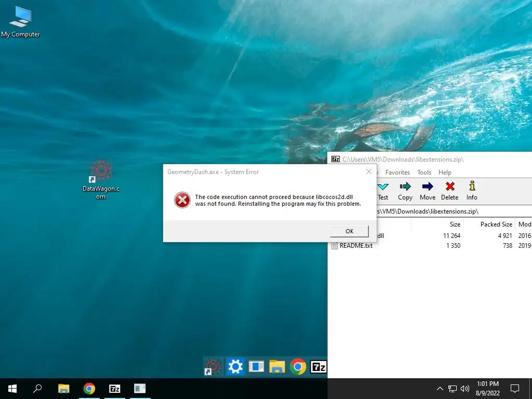Screen dimensions: 532x399
Task: Click the 738 packed size value
Action: pos(508,246)
